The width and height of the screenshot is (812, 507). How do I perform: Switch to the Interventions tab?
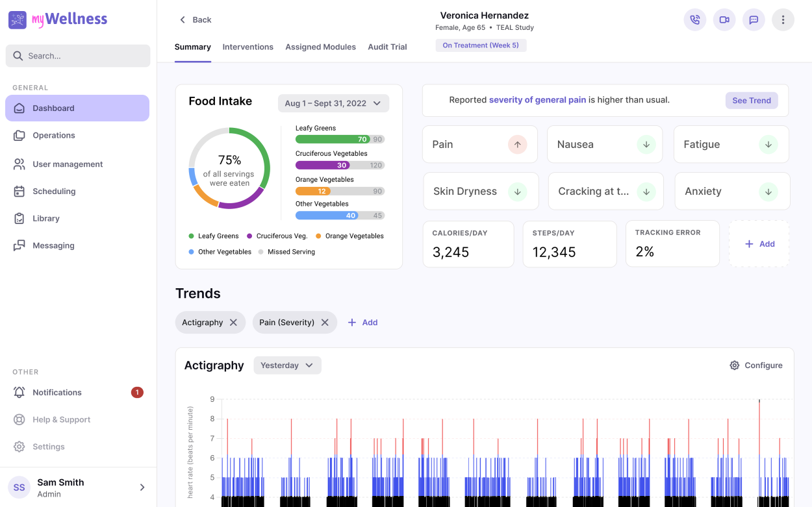tap(247, 47)
